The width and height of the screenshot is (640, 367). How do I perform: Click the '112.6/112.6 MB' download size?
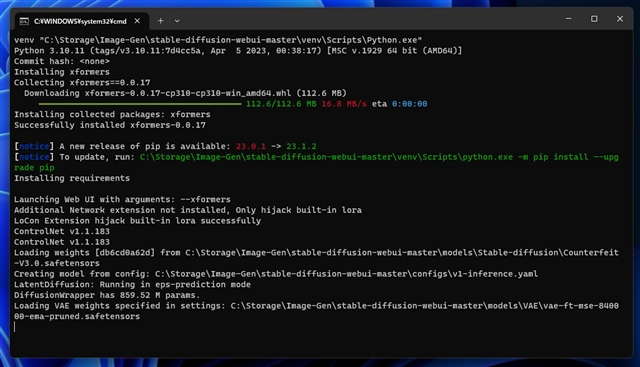pyautogui.click(x=281, y=104)
